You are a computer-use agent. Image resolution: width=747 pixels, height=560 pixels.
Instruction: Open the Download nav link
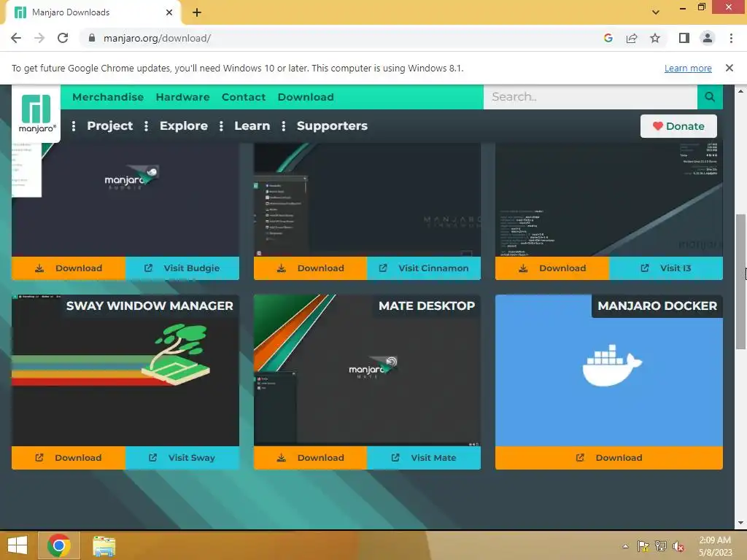tap(306, 97)
